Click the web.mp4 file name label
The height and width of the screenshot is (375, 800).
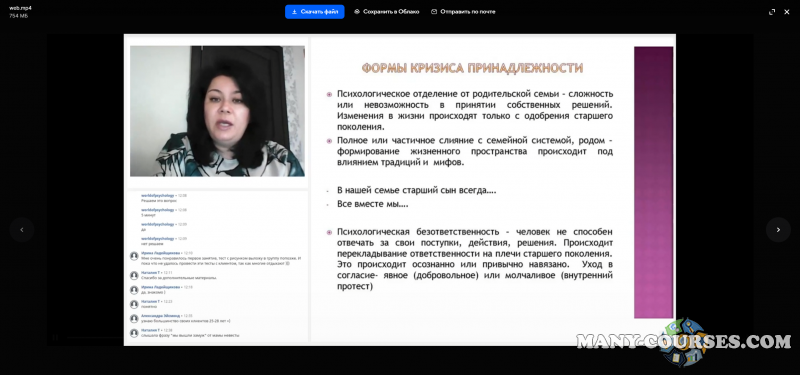click(18, 8)
